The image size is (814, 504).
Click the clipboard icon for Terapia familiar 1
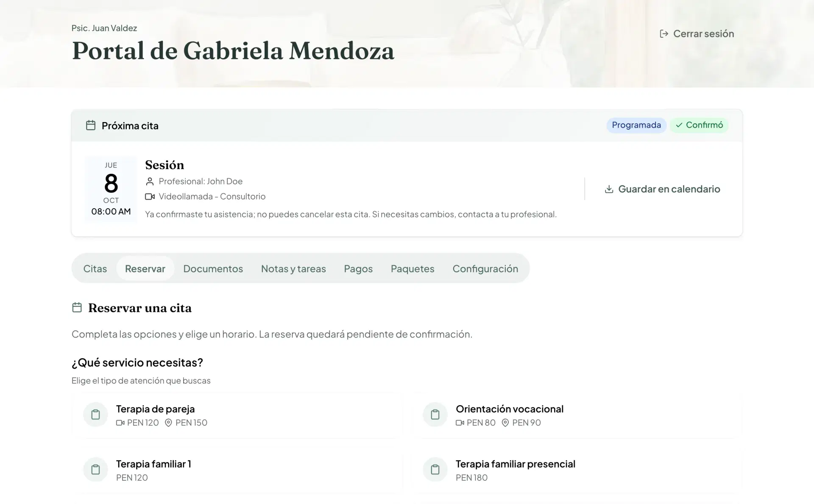(96, 469)
